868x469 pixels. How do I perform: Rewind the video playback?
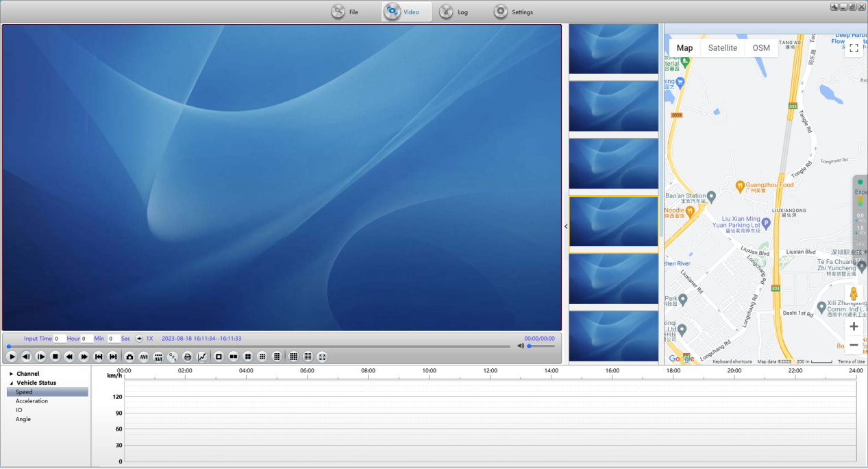tap(69, 357)
